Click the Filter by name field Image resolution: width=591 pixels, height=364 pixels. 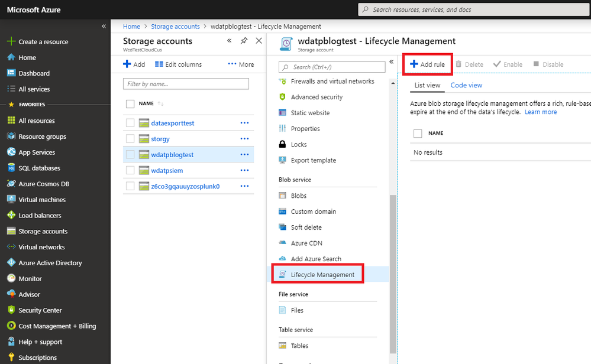(x=186, y=84)
